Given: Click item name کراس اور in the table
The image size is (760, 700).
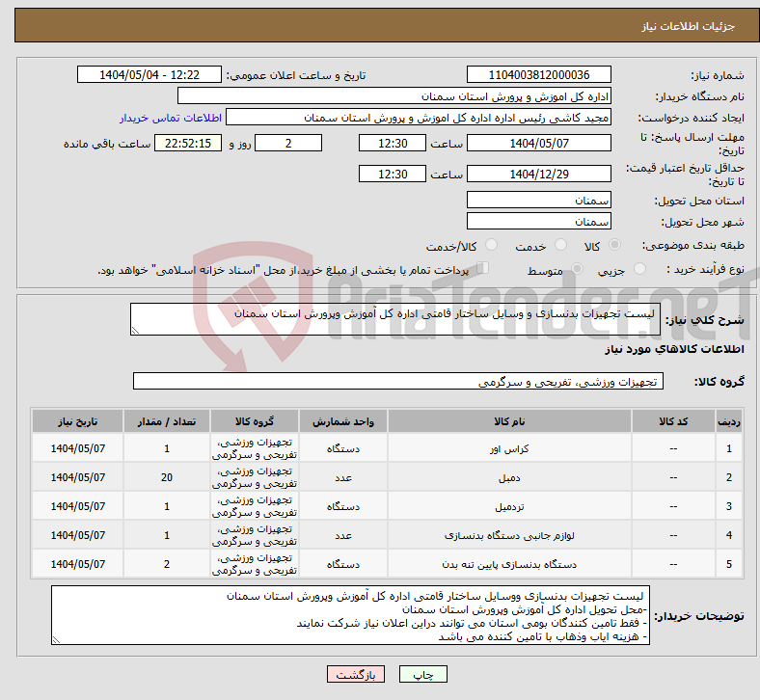Looking at the screenshot, I should coord(509,448).
